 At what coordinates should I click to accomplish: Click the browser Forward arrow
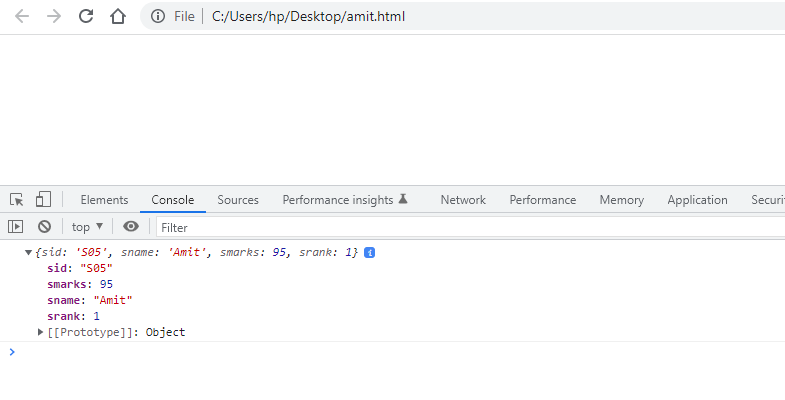click(54, 17)
